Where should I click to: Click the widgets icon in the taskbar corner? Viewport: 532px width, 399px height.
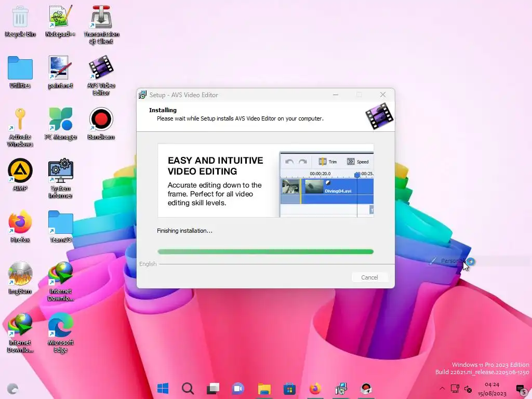[x=13, y=389]
